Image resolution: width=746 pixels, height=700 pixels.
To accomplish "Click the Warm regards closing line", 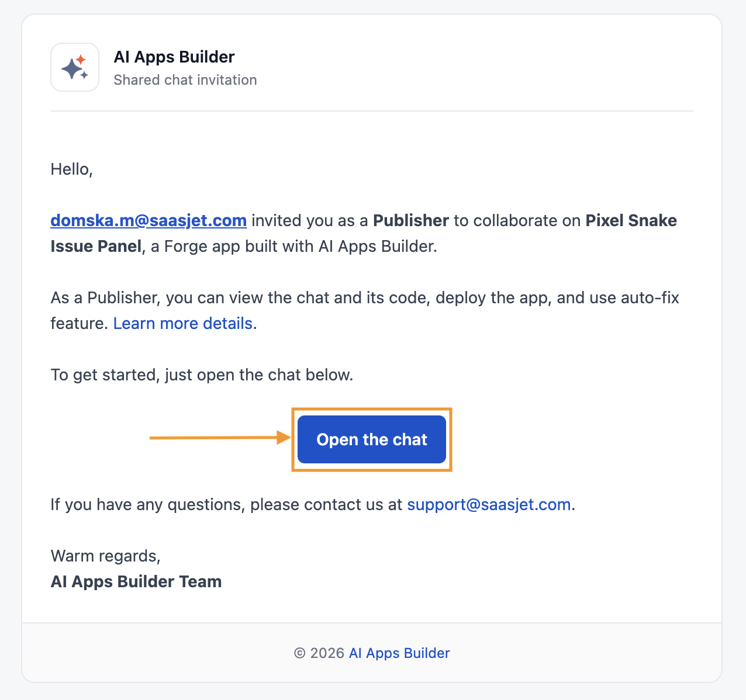I will pos(106,556).
